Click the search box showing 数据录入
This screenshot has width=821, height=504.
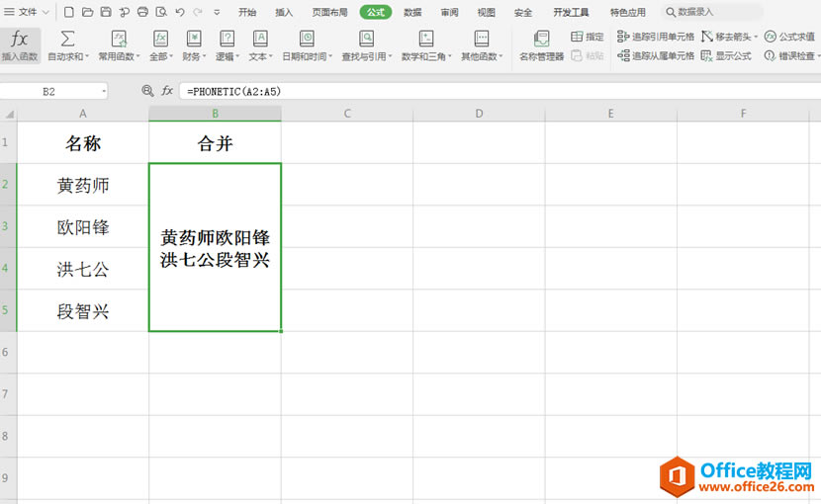coord(711,12)
